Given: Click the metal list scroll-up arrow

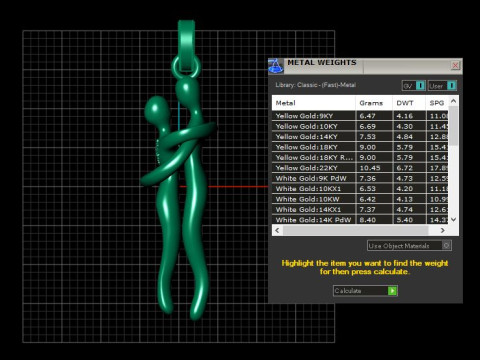Looking at the screenshot, I should (x=453, y=100).
